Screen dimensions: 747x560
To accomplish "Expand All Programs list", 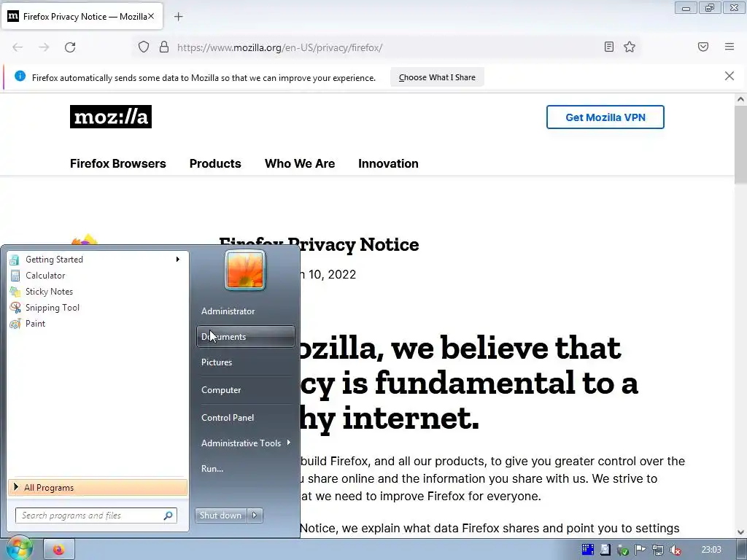I will pyautogui.click(x=98, y=488).
